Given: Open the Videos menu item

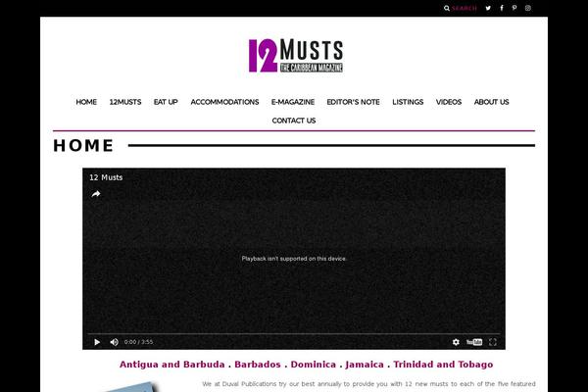Looking at the screenshot, I should coord(449,102).
